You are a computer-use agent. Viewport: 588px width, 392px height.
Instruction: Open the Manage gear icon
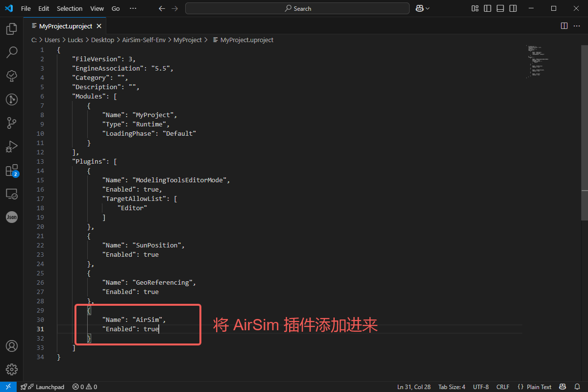point(12,369)
